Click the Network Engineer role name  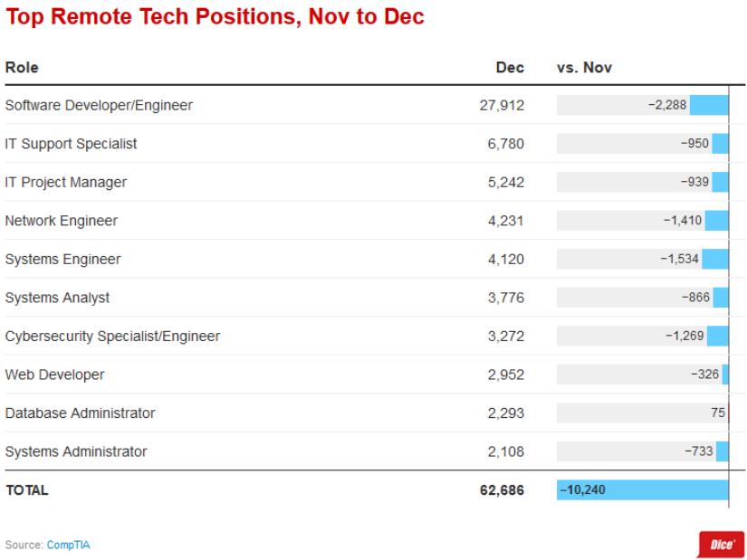(62, 221)
